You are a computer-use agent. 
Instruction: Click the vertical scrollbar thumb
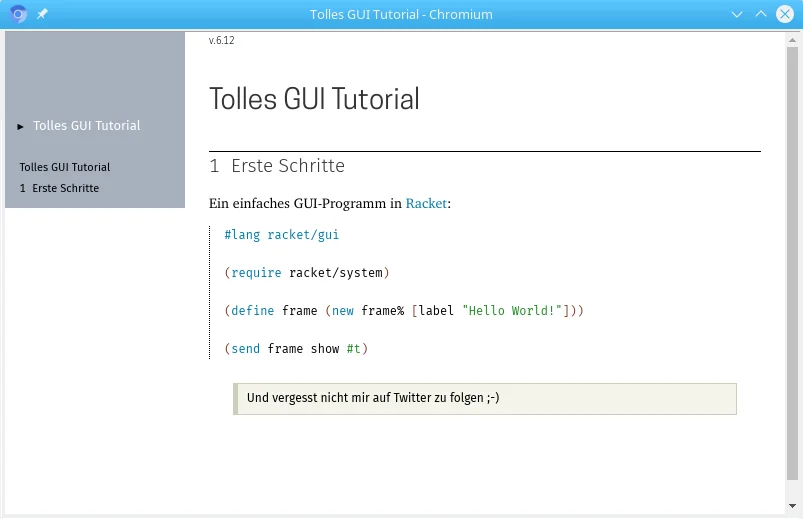(x=792, y=263)
